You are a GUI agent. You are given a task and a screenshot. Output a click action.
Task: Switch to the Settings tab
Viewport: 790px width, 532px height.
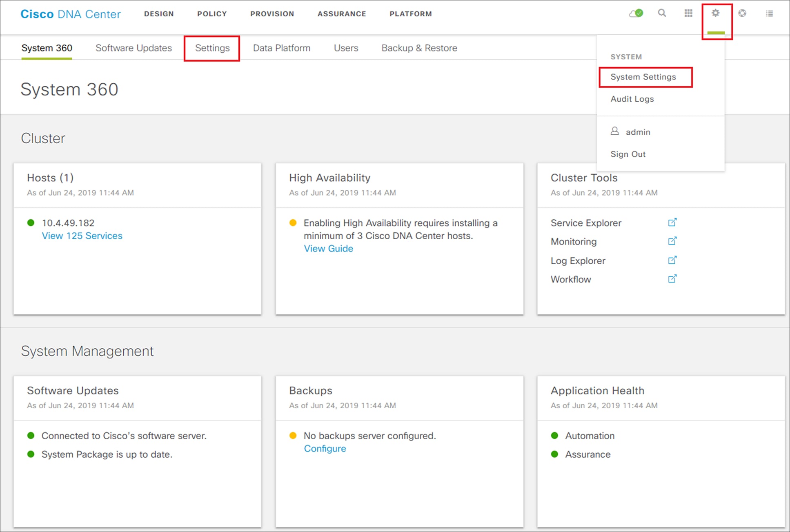tap(212, 48)
